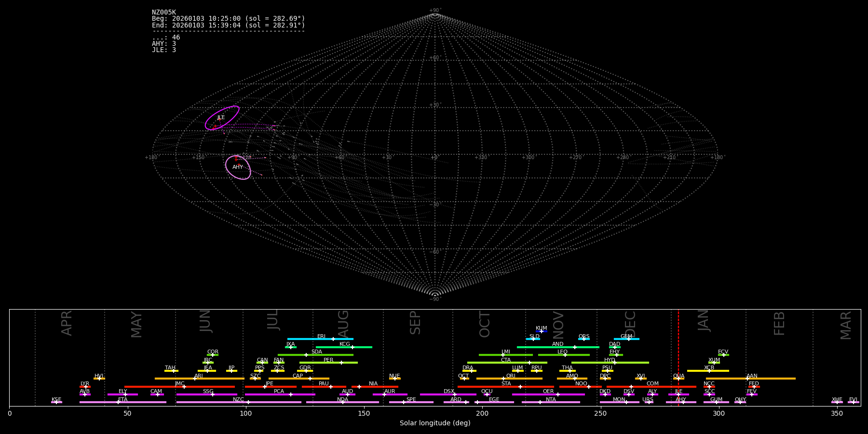Select the XHE shower bar

pyautogui.click(x=837, y=402)
